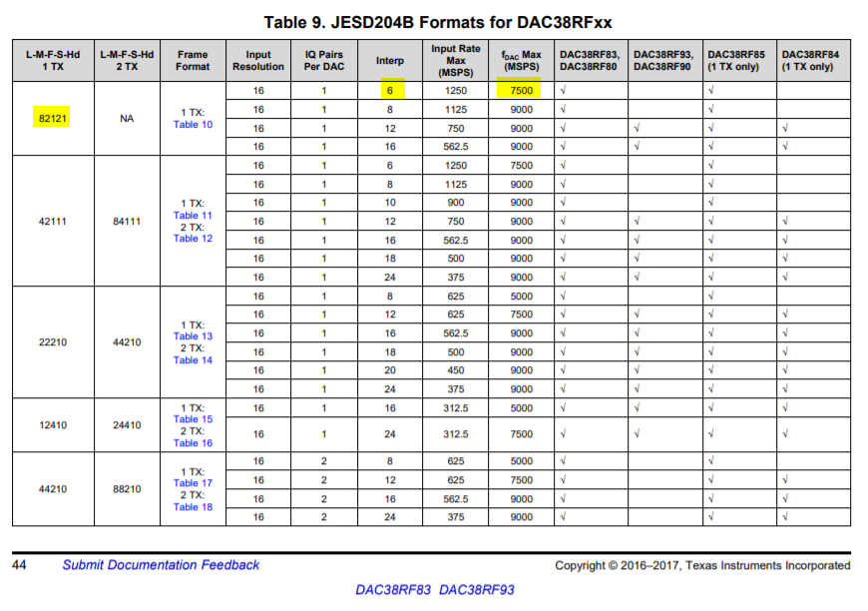Open the Table 12 link
Image resolution: width=868 pixels, height=611 pixels.
(193, 239)
